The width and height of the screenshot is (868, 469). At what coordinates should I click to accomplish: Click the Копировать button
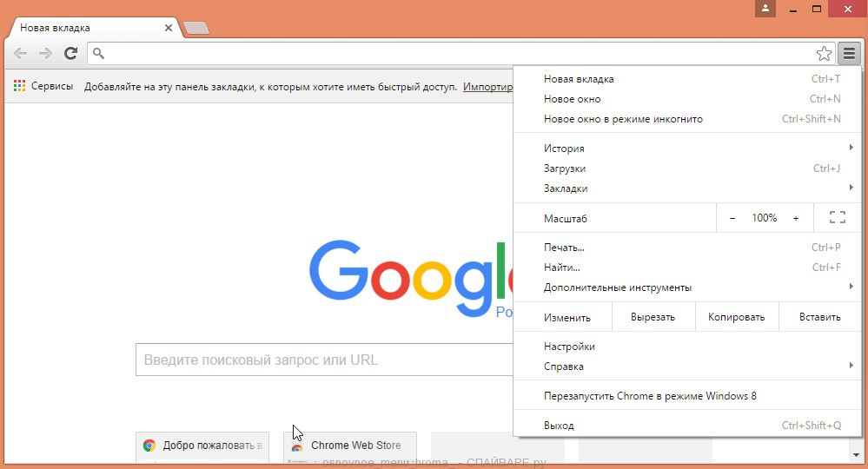(x=736, y=317)
